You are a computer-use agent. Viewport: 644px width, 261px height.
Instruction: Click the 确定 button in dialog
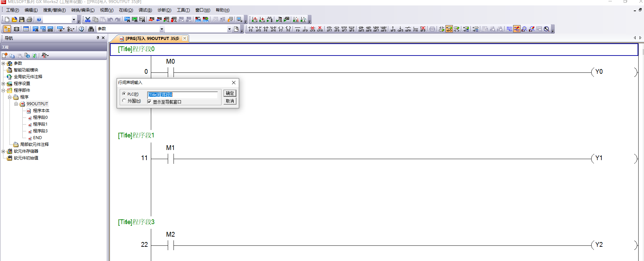pos(230,93)
